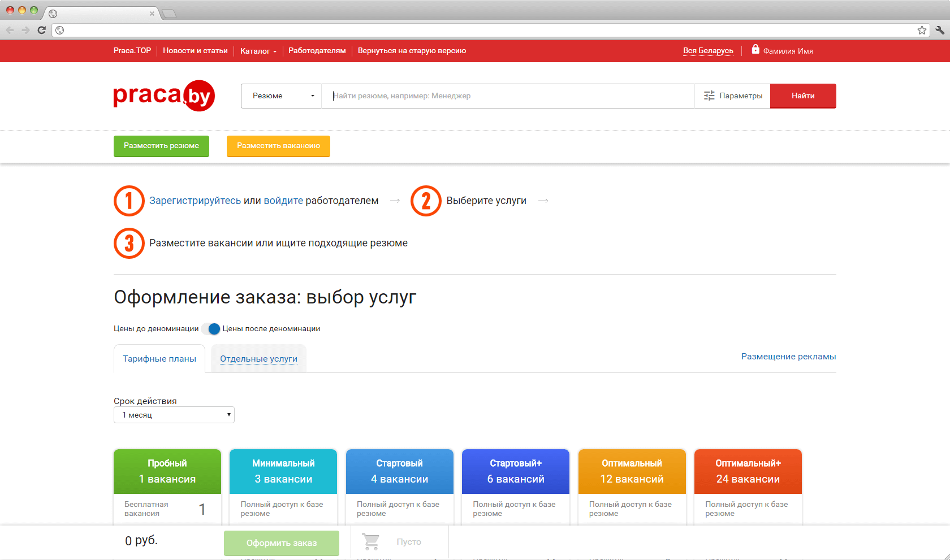Click the Параметры sliders icon

[709, 96]
